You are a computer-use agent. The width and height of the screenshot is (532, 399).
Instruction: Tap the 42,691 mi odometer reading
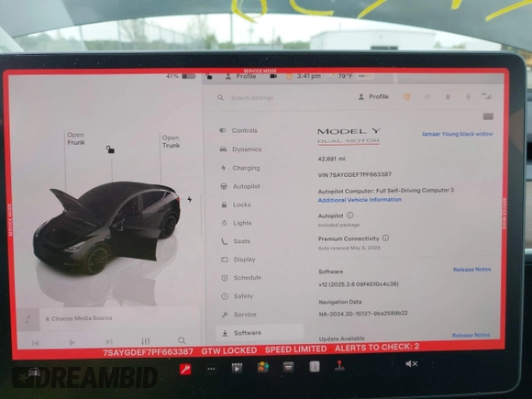[x=332, y=159]
